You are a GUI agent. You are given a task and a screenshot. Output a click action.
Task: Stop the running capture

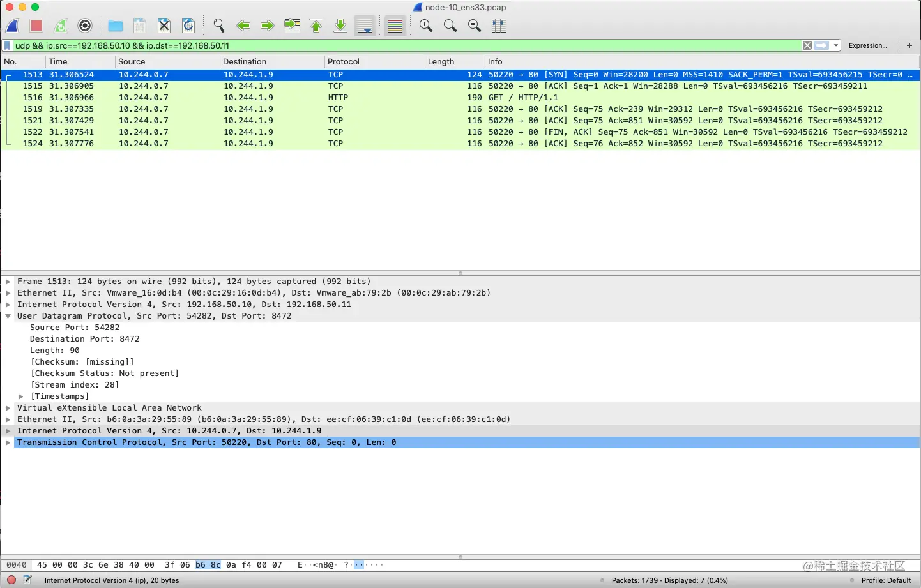(x=36, y=26)
